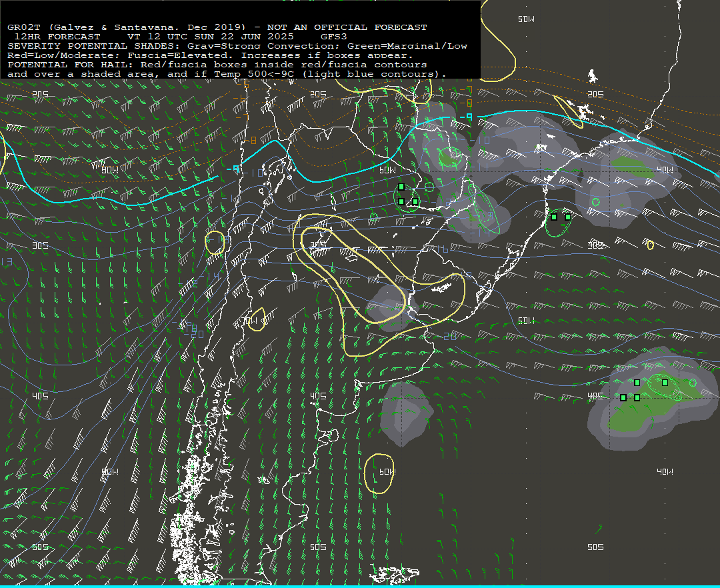Click the "POTENTIAL FOR HAIL" legend line
The image size is (720, 588).
[217, 65]
